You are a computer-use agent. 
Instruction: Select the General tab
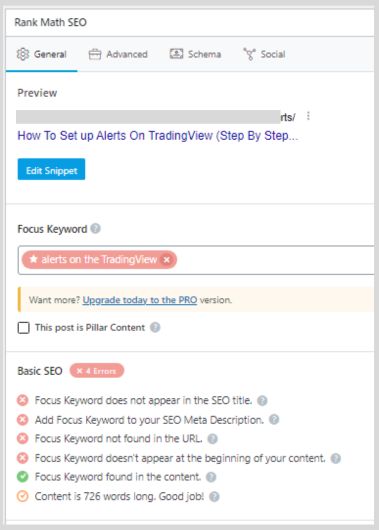pos(42,54)
